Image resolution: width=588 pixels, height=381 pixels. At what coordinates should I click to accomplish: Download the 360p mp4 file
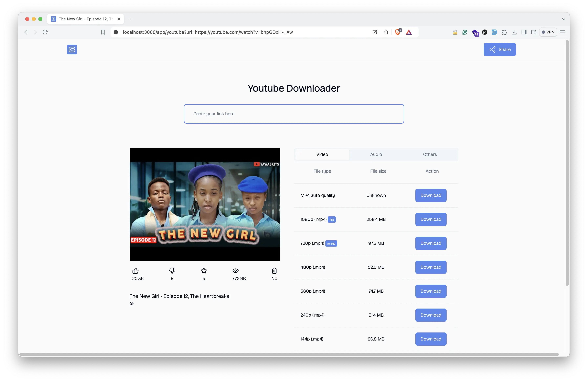tap(431, 291)
